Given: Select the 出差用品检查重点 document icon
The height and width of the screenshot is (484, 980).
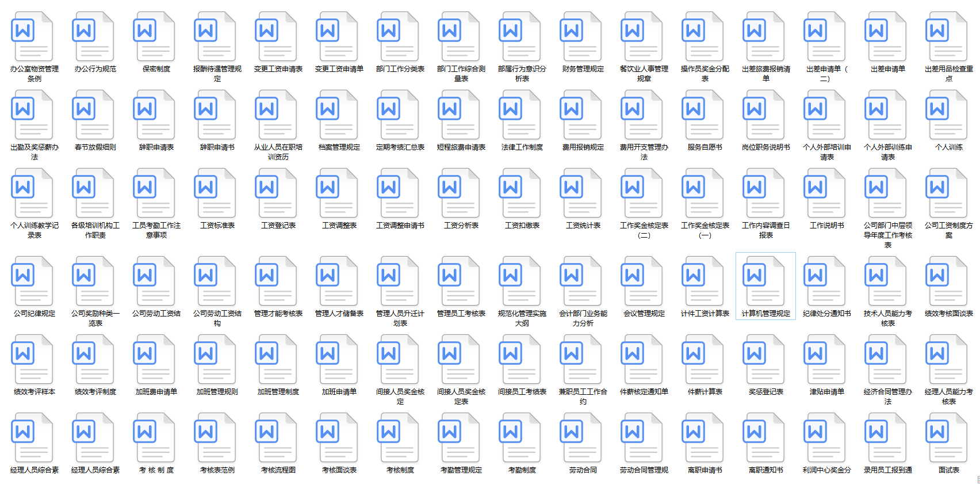Looking at the screenshot, I should pyautogui.click(x=947, y=37).
